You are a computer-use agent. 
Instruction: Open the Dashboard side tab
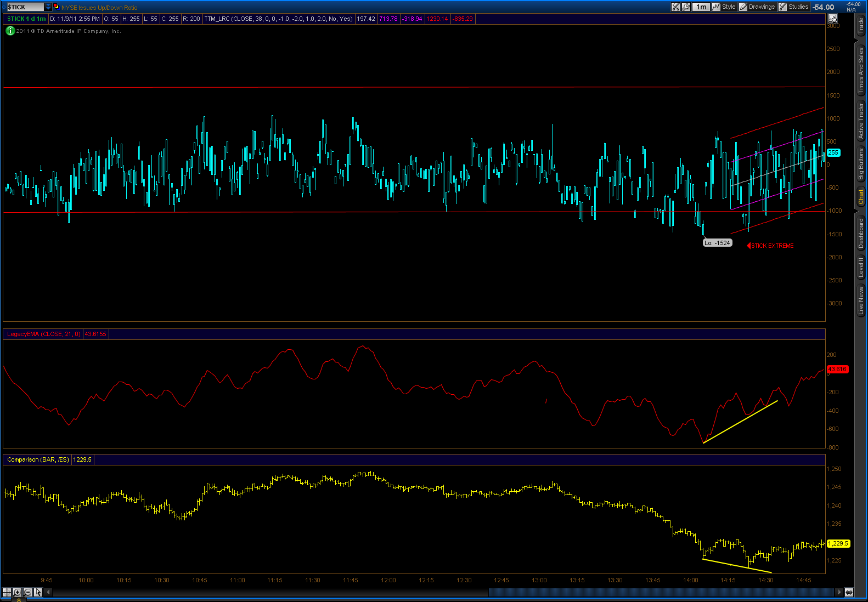[x=861, y=233]
